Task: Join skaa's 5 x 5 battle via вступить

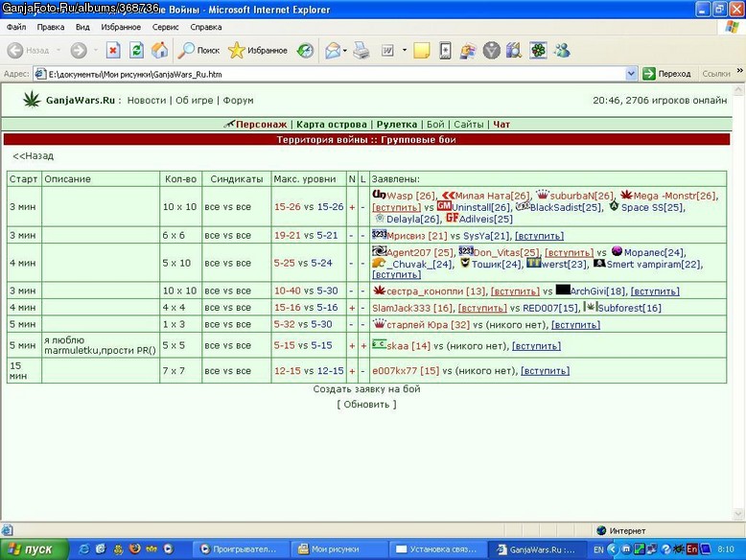Action: [x=536, y=346]
